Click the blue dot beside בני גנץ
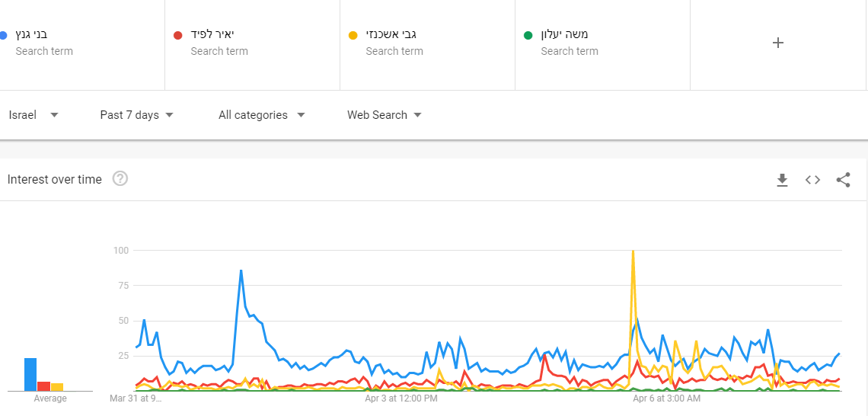Image resolution: width=868 pixels, height=416 pixels. [x=4, y=35]
